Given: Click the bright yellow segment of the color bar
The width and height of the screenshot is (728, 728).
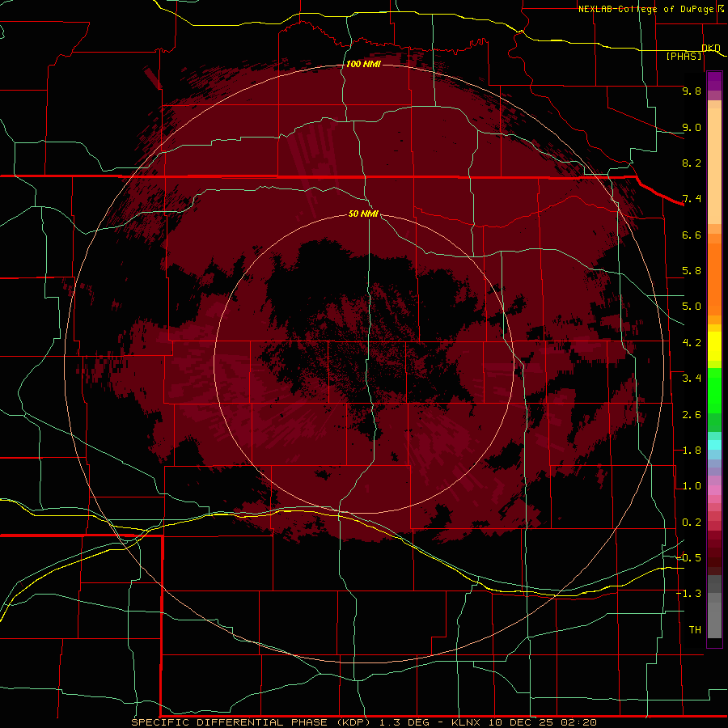Looking at the screenshot, I should [x=714, y=346].
